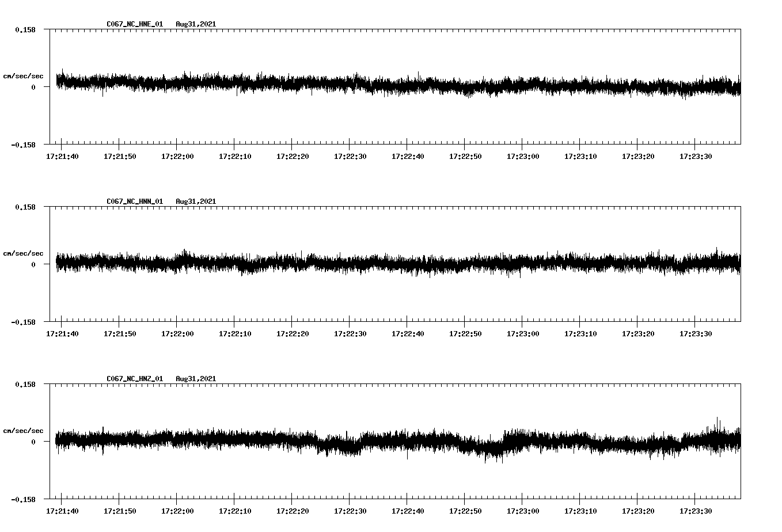Select 17:22:40 on the HNN time axis

point(408,333)
